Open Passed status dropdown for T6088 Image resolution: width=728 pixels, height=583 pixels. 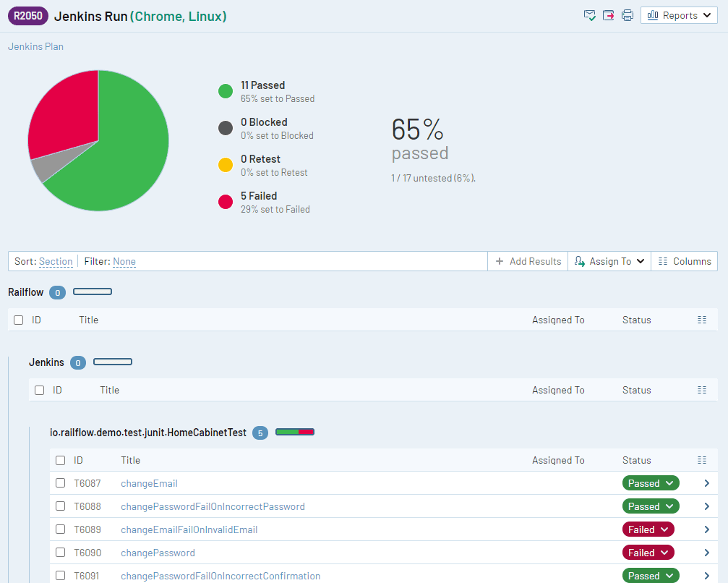[x=651, y=506]
